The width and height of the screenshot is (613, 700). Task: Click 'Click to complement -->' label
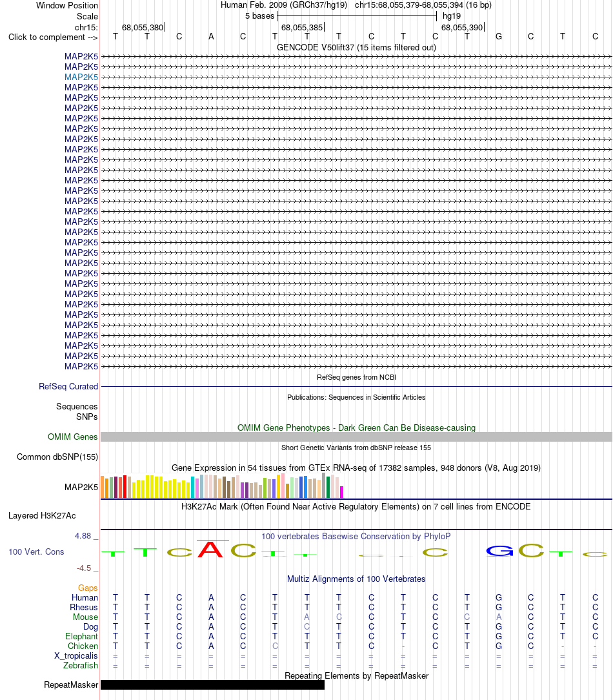53,37
